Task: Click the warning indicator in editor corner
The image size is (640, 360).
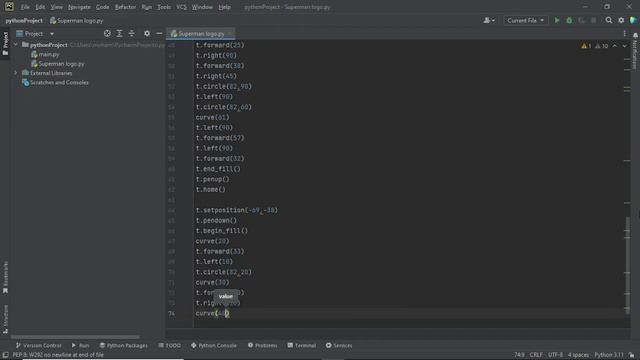Action: point(587,46)
